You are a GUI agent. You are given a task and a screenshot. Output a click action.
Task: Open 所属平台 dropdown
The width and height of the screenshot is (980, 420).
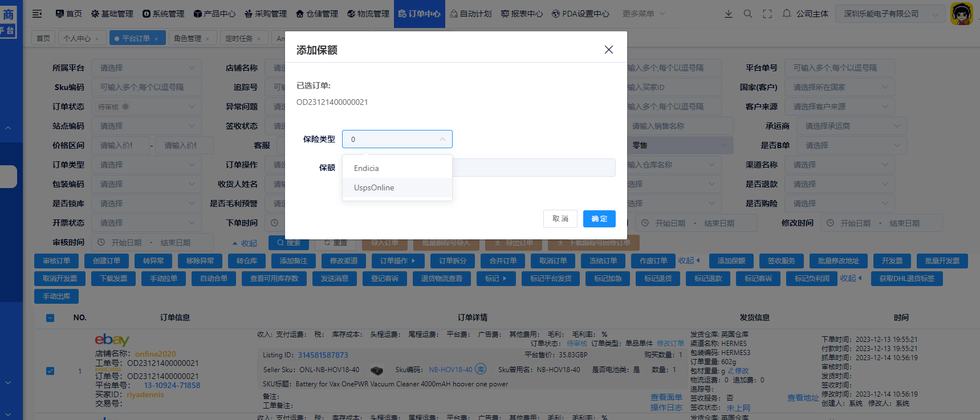coord(147,68)
